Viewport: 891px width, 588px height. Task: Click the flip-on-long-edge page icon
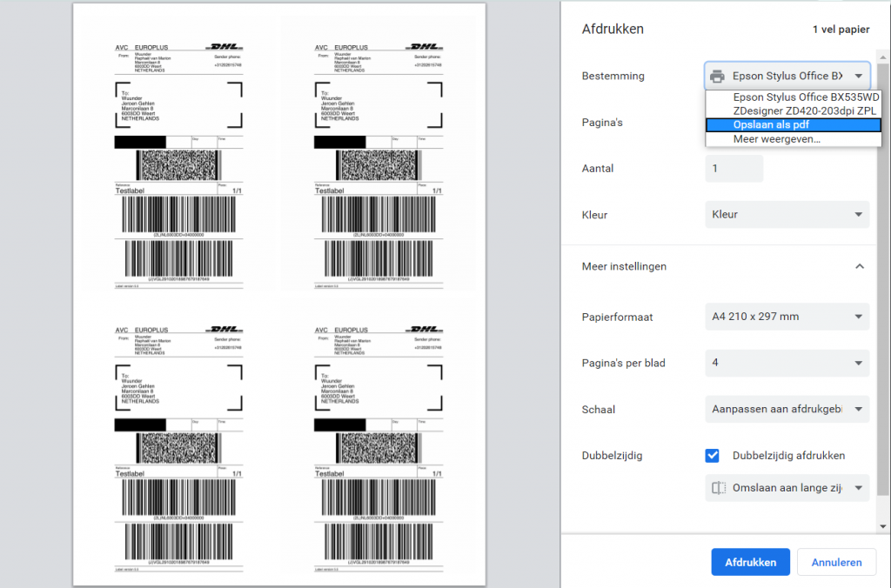pos(719,488)
